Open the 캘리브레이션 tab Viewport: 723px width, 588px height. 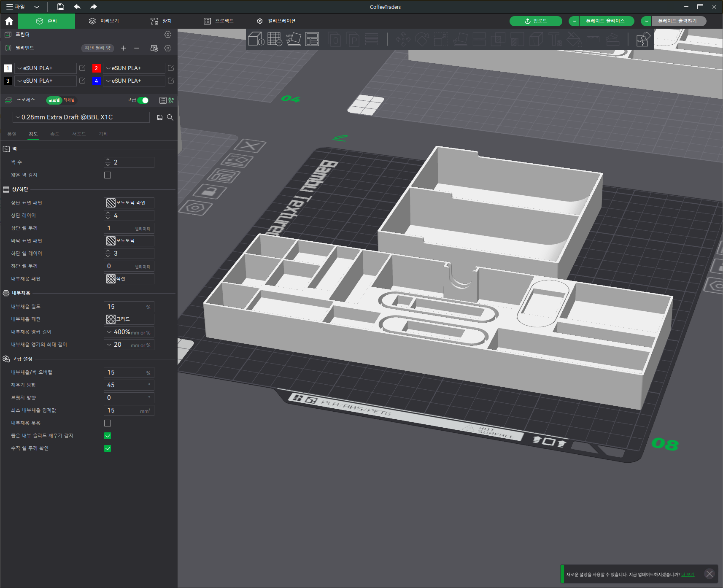(x=276, y=21)
